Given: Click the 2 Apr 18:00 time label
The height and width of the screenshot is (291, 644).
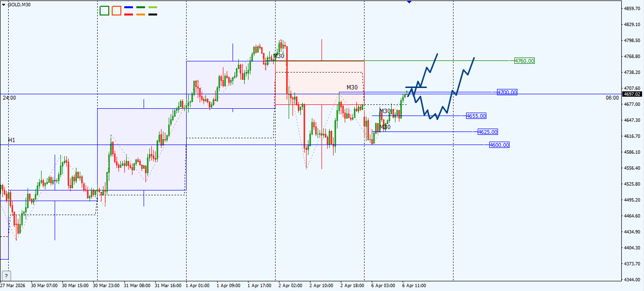Looking at the screenshot, I should [352, 286].
